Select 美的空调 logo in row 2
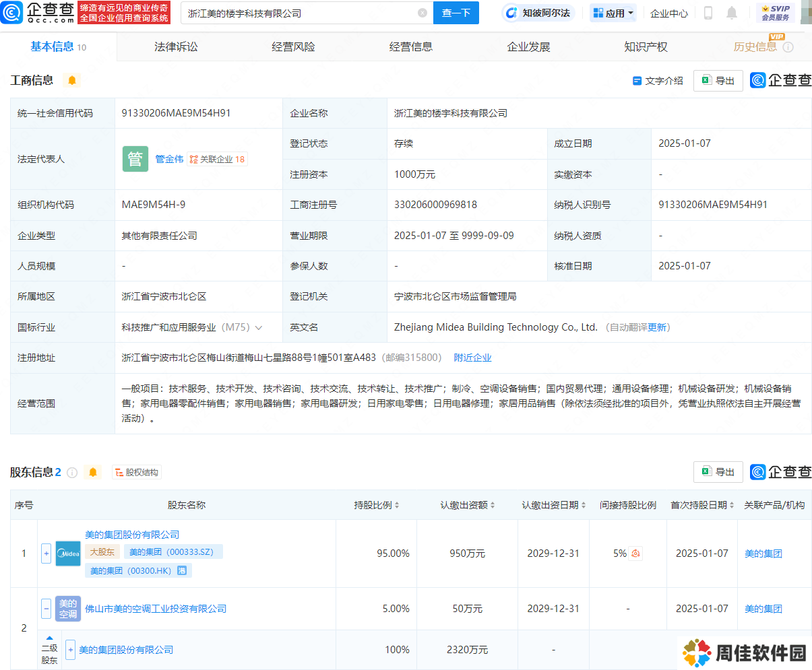The image size is (812, 670). [x=68, y=609]
